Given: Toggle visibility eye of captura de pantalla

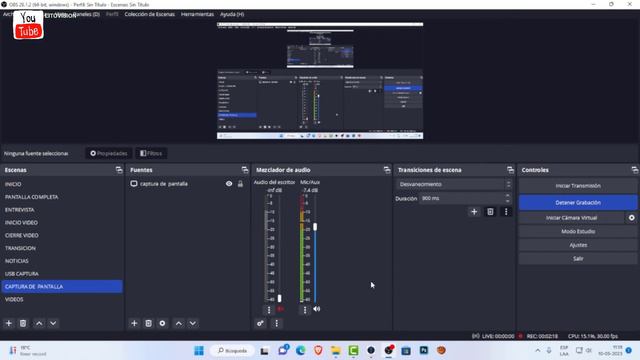Looking at the screenshot, I should coord(229,184).
